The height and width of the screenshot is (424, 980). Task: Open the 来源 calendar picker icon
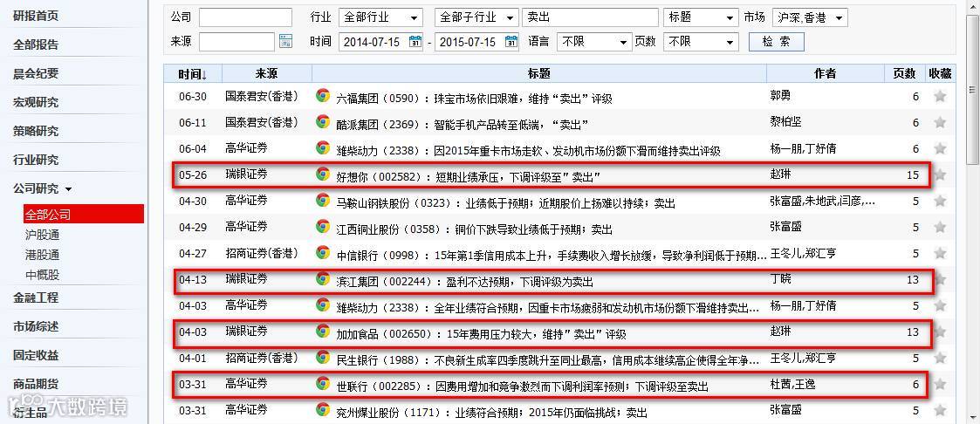[285, 42]
